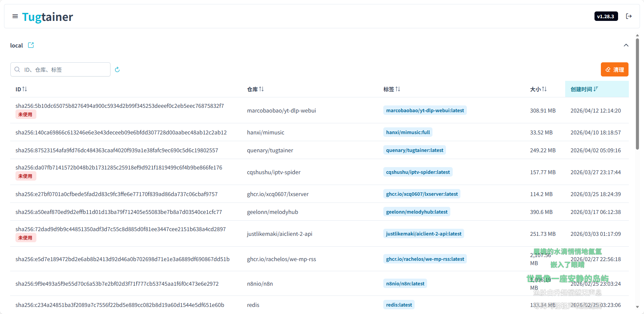Select the marcobaobao/yt-dlp-webui:latest tag
Screen dimensions: 644x314
[425, 111]
